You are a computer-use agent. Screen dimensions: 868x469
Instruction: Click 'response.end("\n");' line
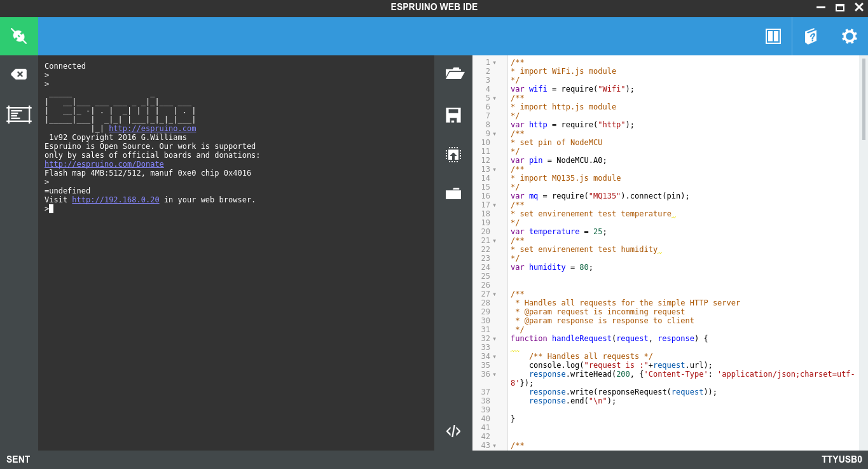572,401
